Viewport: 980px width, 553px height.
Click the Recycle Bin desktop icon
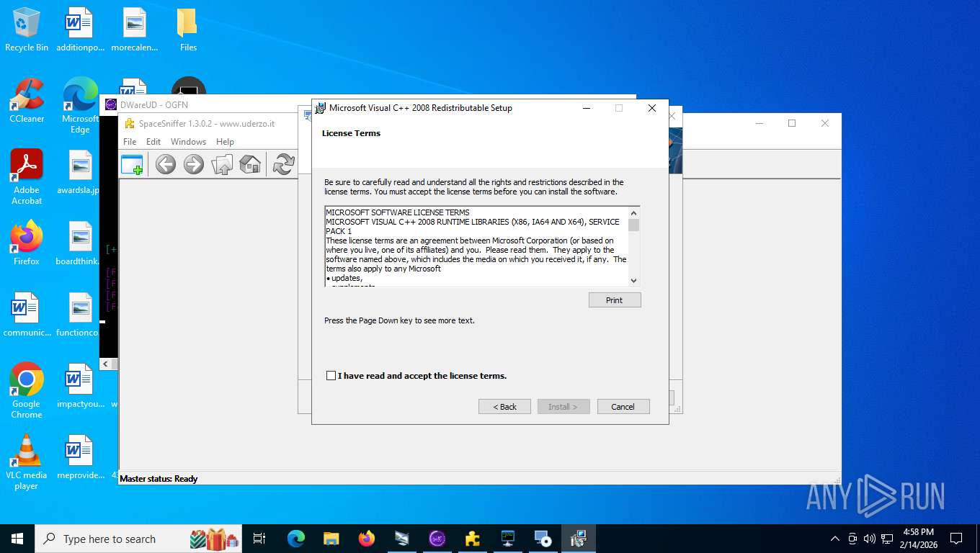click(27, 30)
